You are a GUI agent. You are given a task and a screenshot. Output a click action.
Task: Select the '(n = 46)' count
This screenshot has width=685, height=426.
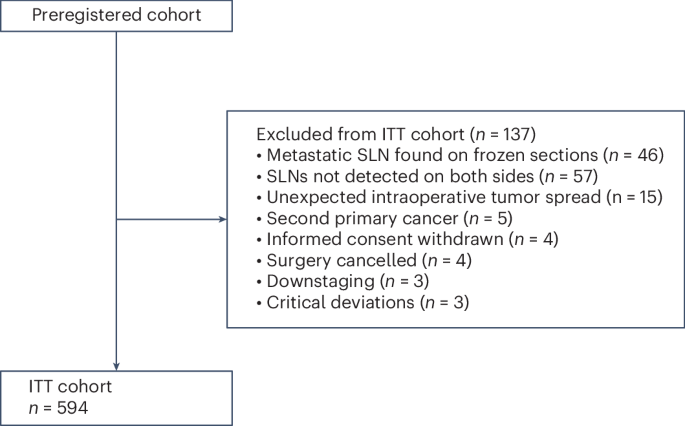click(633, 154)
